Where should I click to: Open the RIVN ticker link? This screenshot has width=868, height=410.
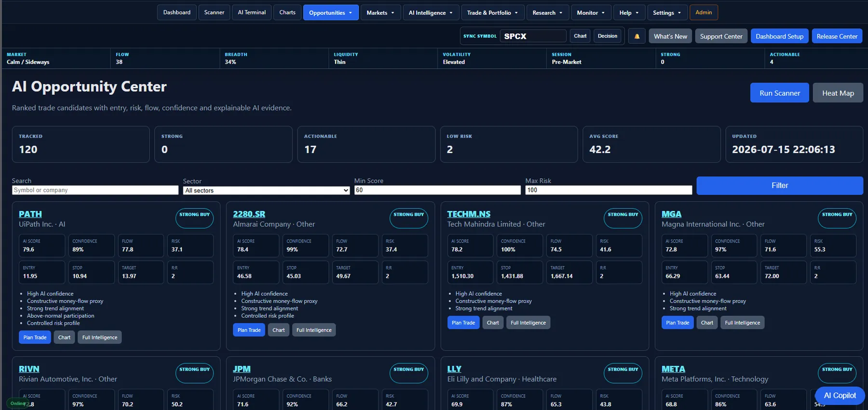[x=29, y=369]
